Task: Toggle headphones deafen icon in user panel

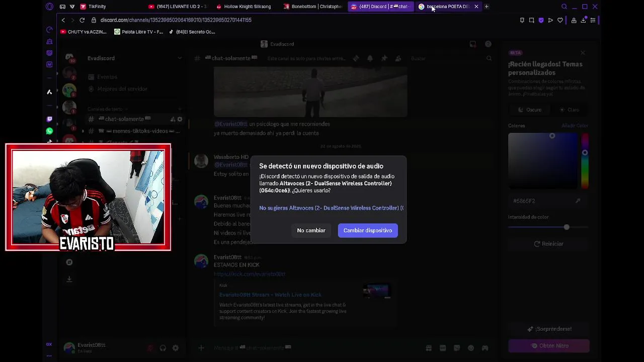Action: (163, 348)
